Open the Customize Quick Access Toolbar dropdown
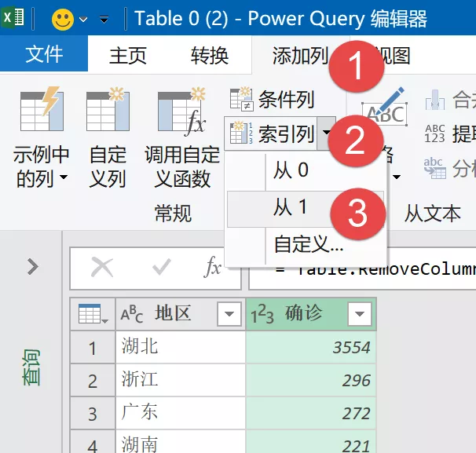This screenshot has height=453, width=476. point(104,20)
